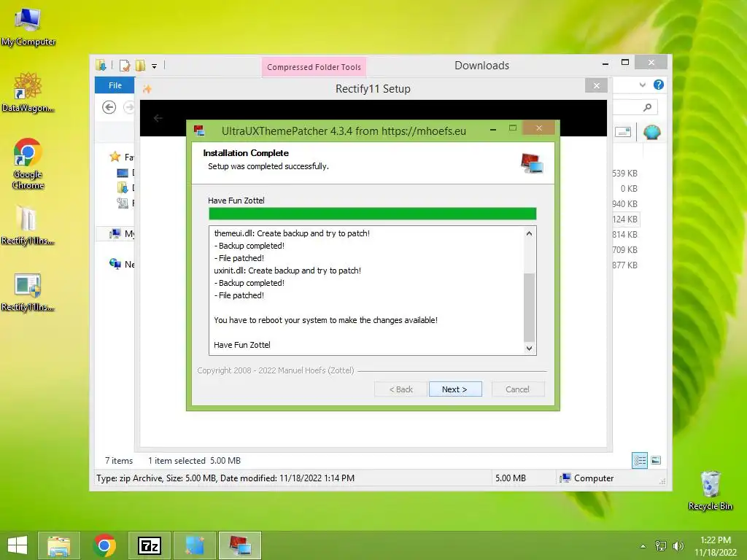Select Network node in navigation pane

coord(122,264)
